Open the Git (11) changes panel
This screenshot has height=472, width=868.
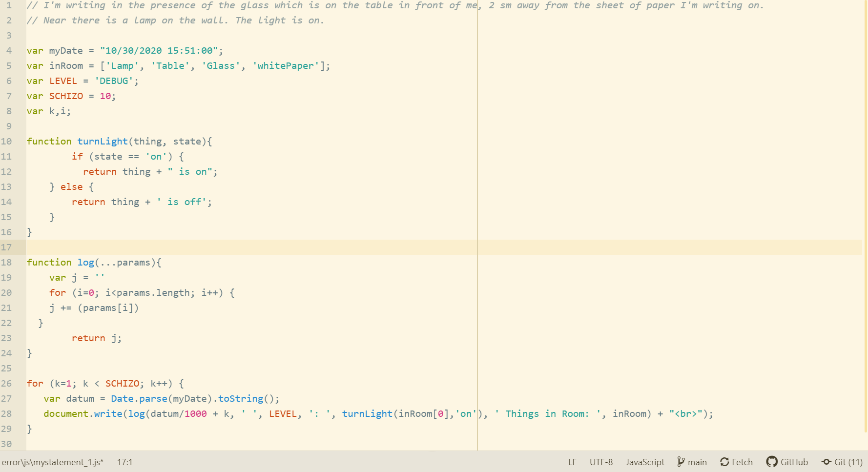click(842, 462)
